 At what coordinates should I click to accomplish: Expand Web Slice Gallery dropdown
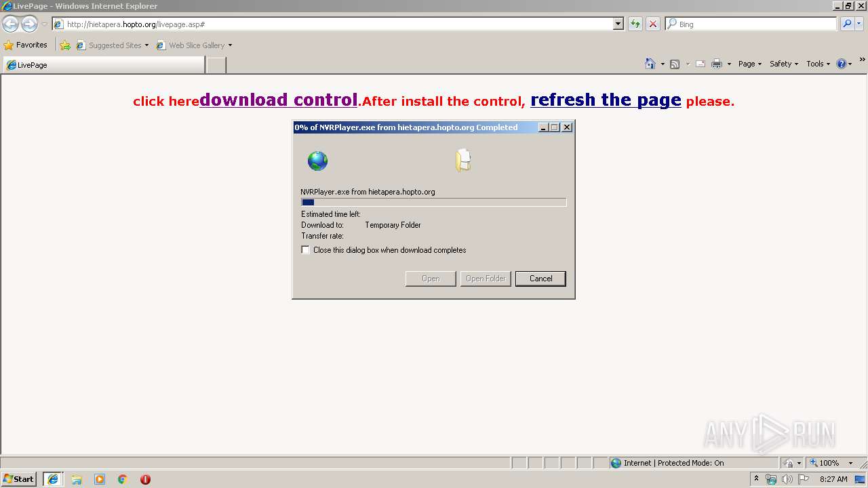[x=230, y=45]
